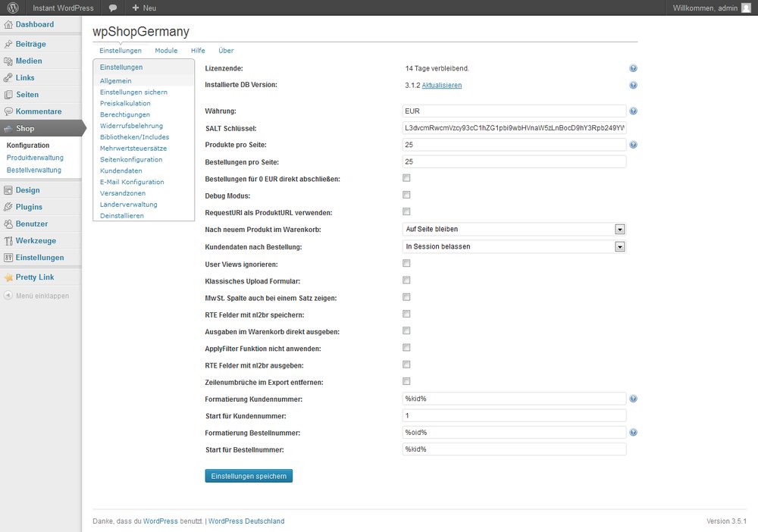Click the Bestellungen pro Seite field

pos(515,161)
